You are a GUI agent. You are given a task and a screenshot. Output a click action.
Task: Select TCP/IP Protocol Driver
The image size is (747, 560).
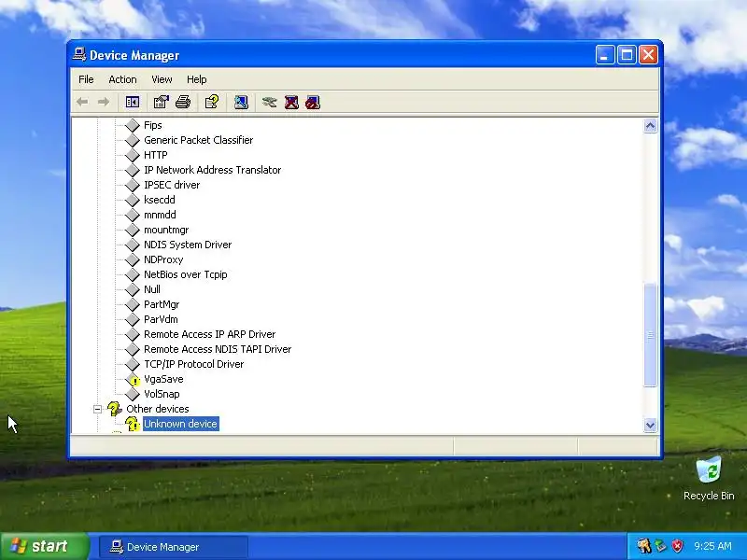[194, 364]
